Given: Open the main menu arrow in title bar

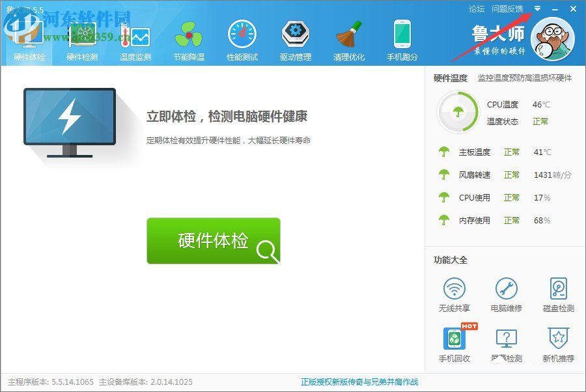Looking at the screenshot, I should pos(537,8).
